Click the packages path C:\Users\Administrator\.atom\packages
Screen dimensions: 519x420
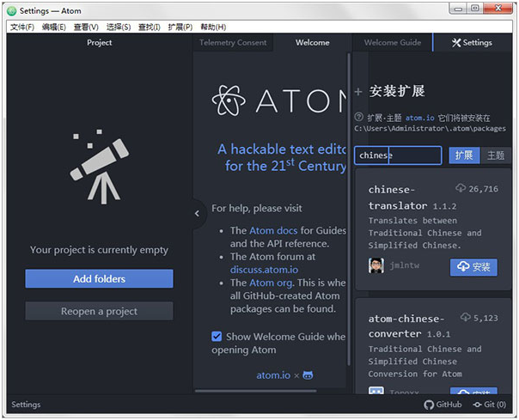click(430, 129)
